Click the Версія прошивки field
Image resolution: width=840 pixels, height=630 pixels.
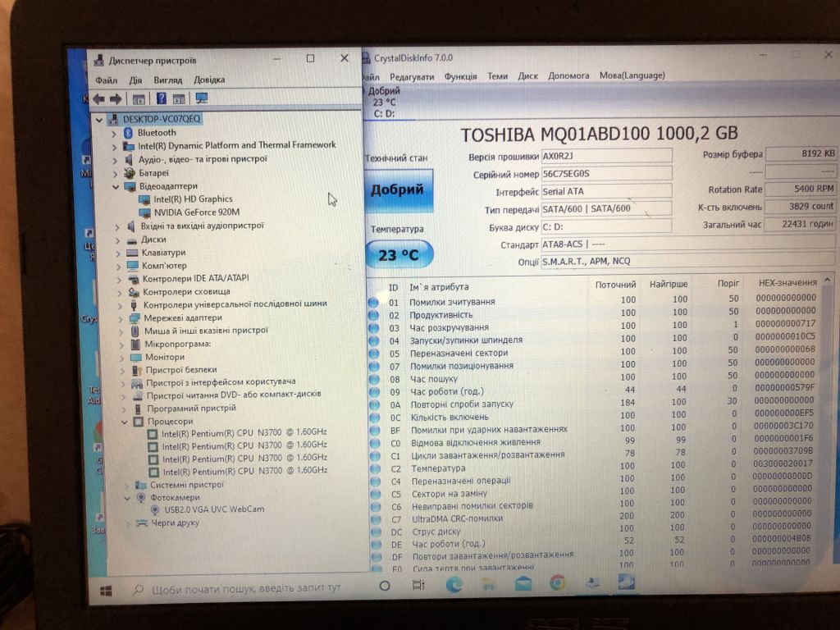[x=606, y=156]
